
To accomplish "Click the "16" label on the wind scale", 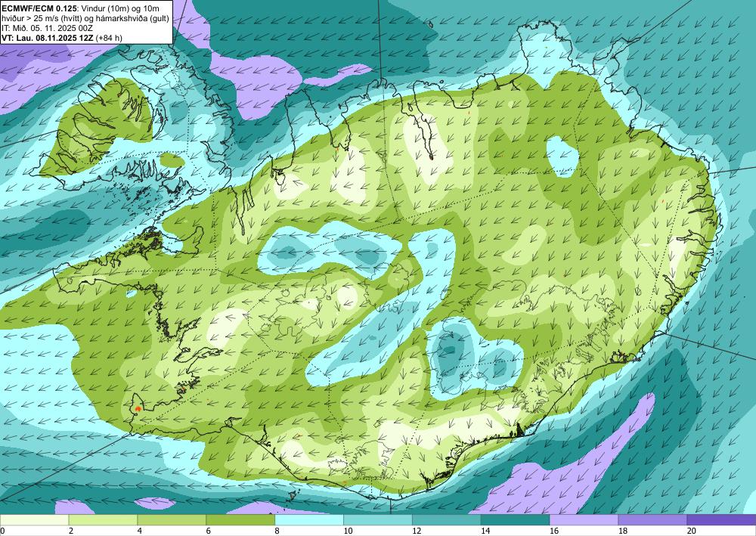I will click(554, 531).
